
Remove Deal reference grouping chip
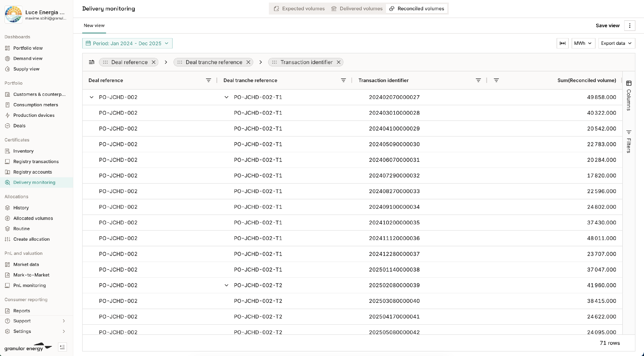pos(153,62)
